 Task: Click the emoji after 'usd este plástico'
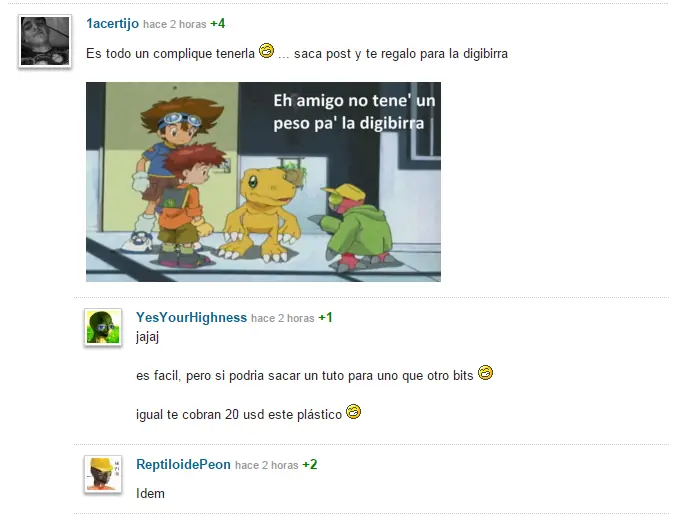tap(353, 412)
